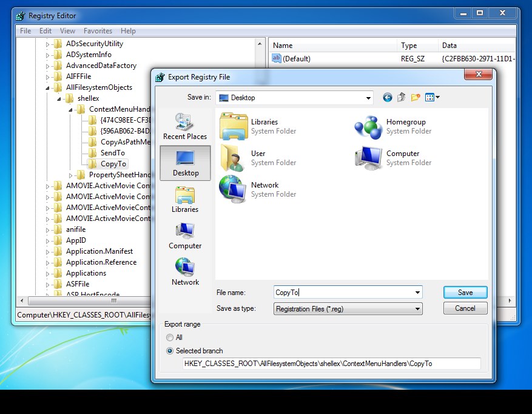
Task: Open the Save in location dropdown
Action: coord(368,98)
